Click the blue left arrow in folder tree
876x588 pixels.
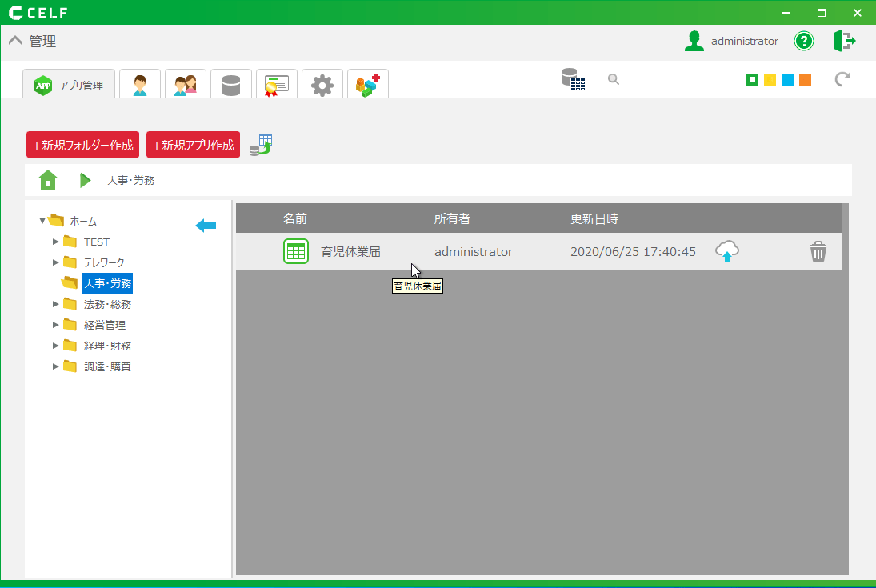[206, 226]
